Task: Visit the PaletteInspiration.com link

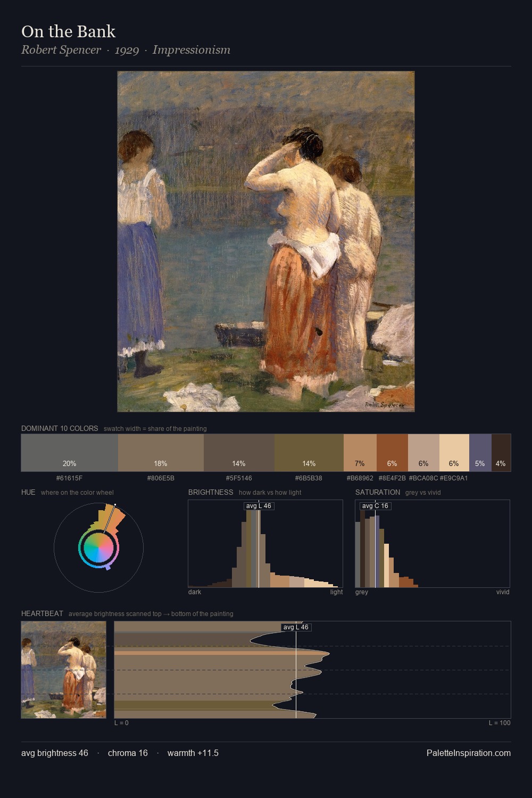Action: click(469, 753)
